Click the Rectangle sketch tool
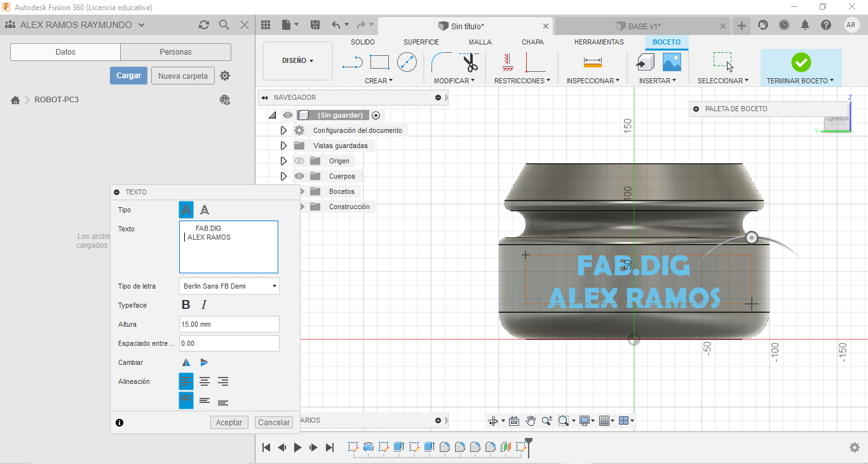The width and height of the screenshot is (868, 464). 379,62
